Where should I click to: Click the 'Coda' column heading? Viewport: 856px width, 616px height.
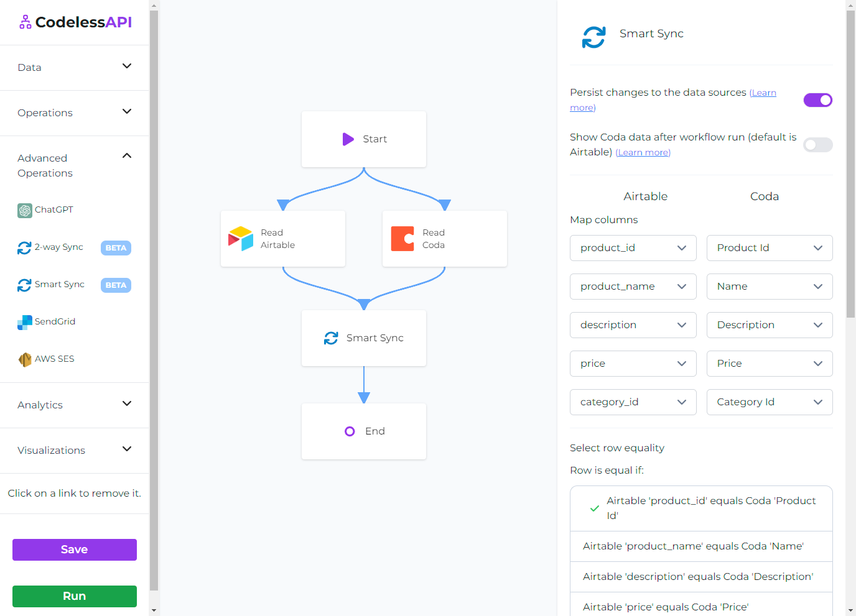(x=765, y=196)
